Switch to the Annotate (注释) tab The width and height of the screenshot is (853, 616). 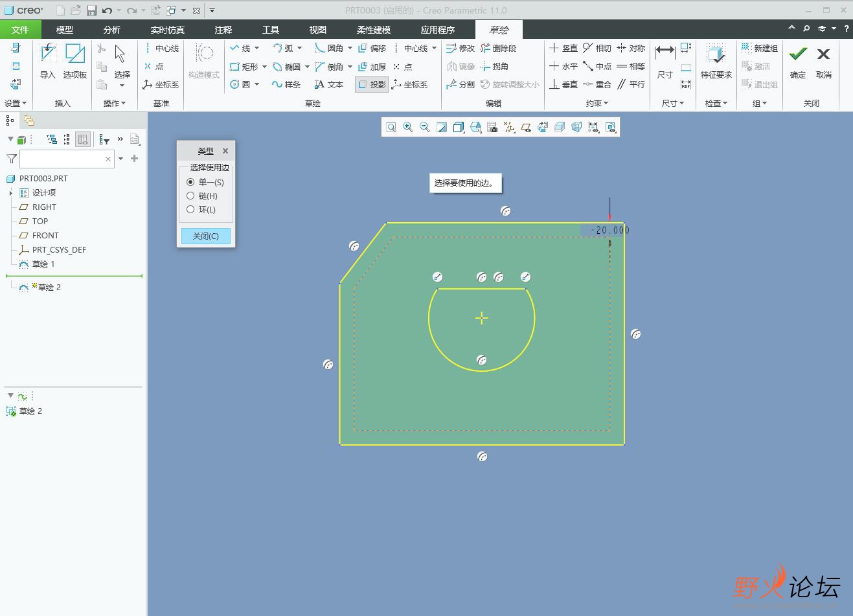click(x=223, y=30)
